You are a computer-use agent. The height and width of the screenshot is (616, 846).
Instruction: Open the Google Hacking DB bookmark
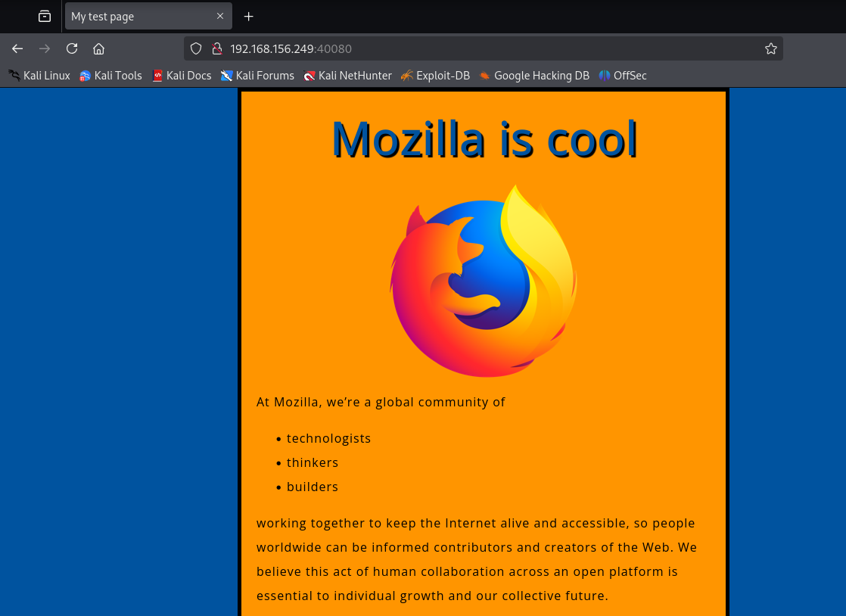[534, 76]
